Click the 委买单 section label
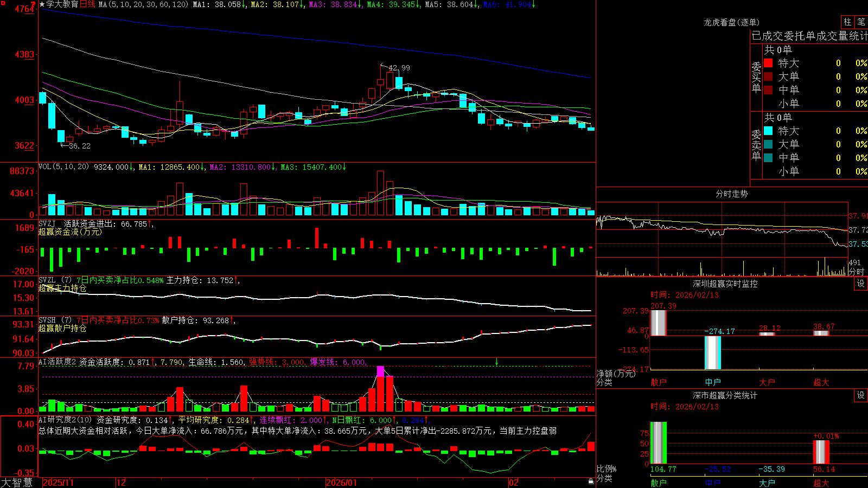 pyautogui.click(x=756, y=78)
